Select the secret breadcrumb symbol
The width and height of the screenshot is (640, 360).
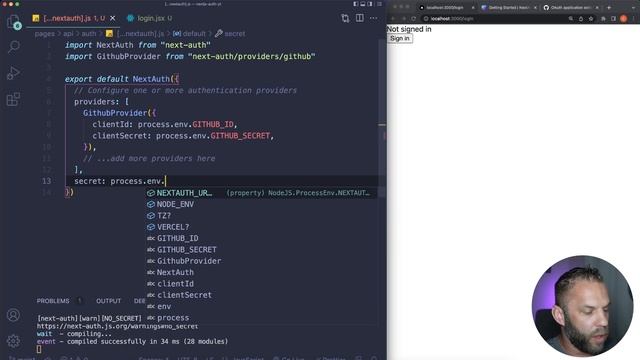[x=231, y=34]
